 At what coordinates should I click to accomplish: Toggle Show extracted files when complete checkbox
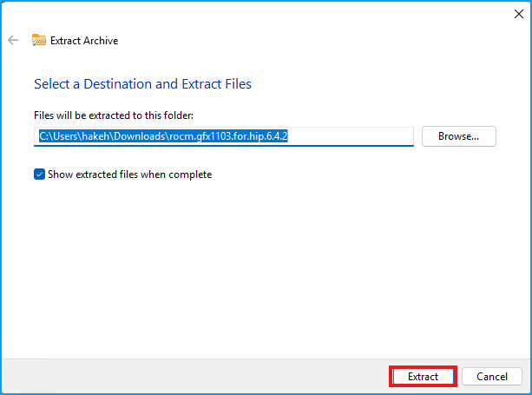pyautogui.click(x=40, y=174)
